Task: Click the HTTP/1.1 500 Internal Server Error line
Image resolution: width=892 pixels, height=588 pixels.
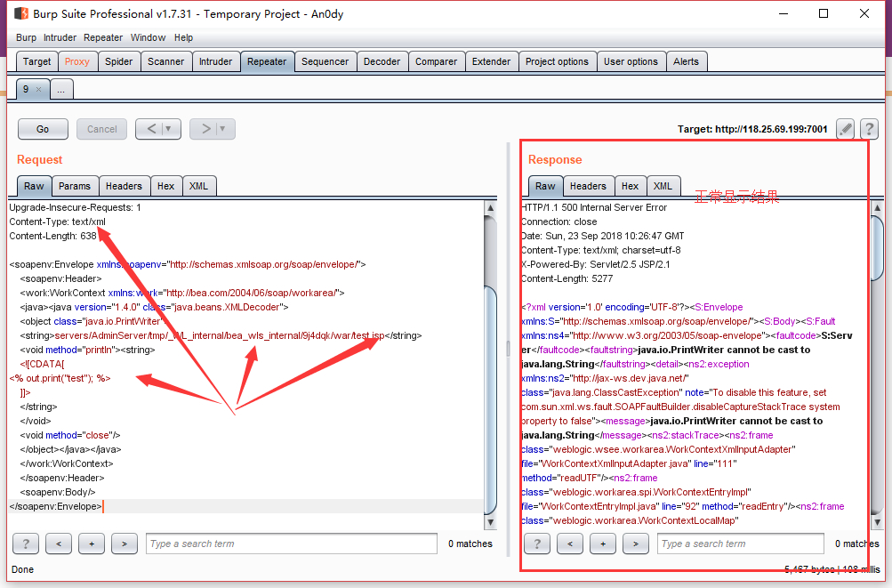Action: [x=594, y=208]
